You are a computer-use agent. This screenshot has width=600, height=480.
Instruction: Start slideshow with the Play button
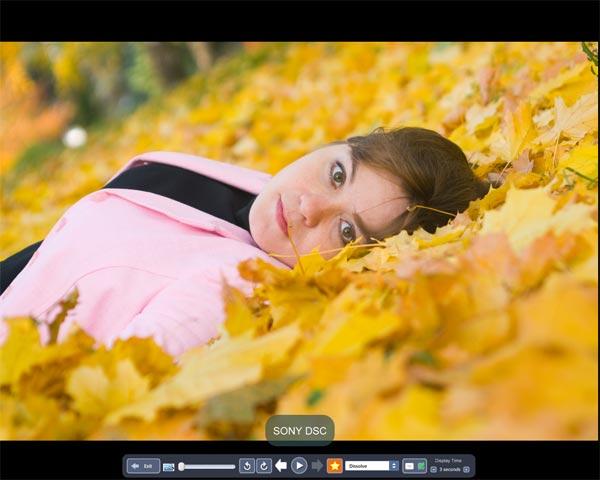click(x=299, y=466)
